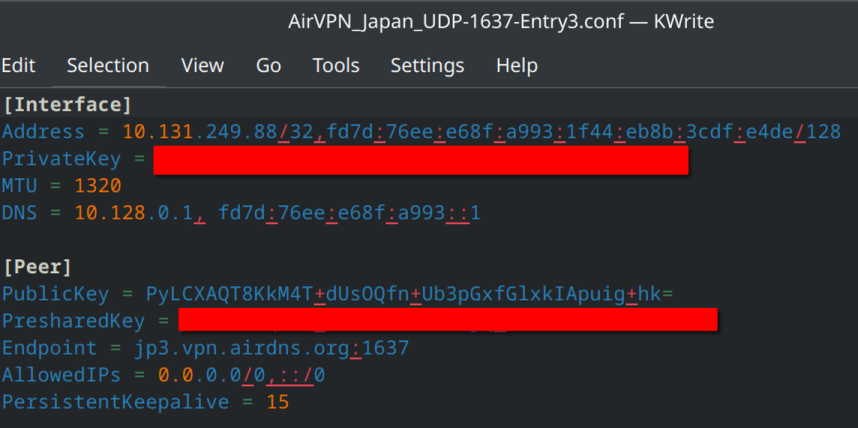
Task: Click the endpoint port 1637
Action: point(385,348)
